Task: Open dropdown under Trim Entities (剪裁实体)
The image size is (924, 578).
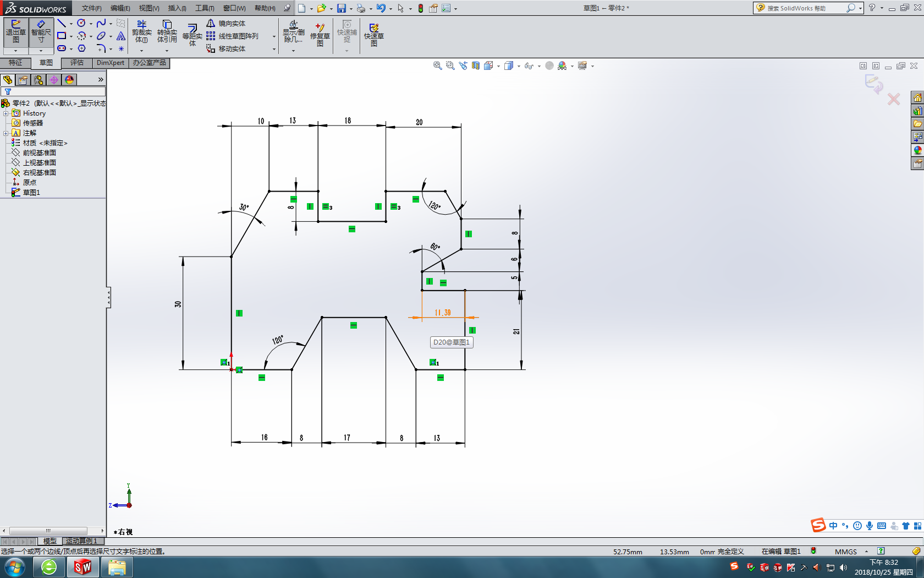Action: (141, 51)
